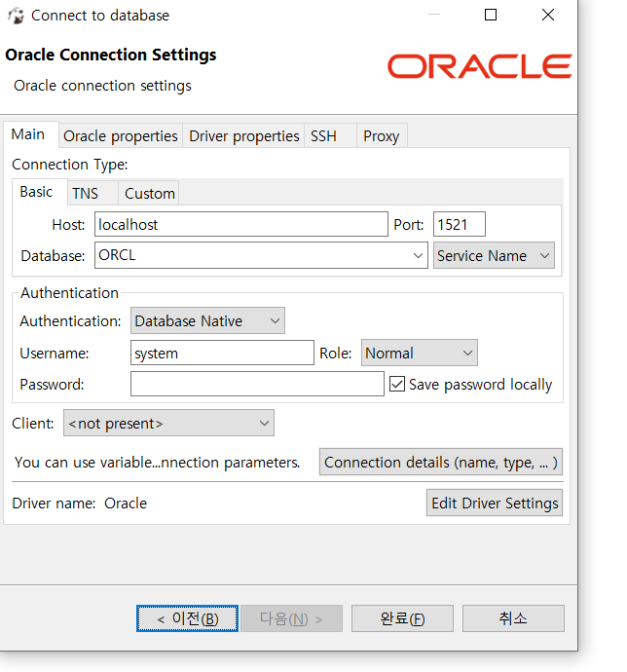This screenshot has height=672, width=627.
Task: Click the Oracle Connection Settings heading
Action: coord(111,56)
